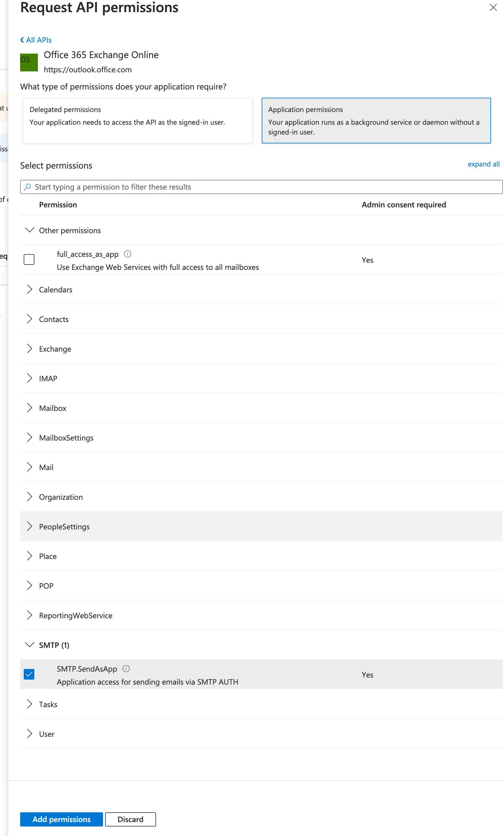Click info icon beside SMTP.SendAsApp
Viewport: 504px width, 836px height.
126,668
